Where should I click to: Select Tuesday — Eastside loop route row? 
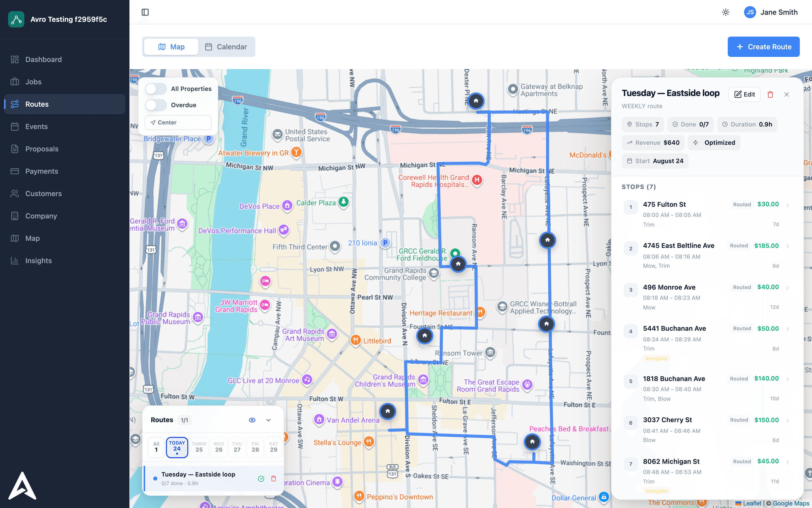pos(213,479)
